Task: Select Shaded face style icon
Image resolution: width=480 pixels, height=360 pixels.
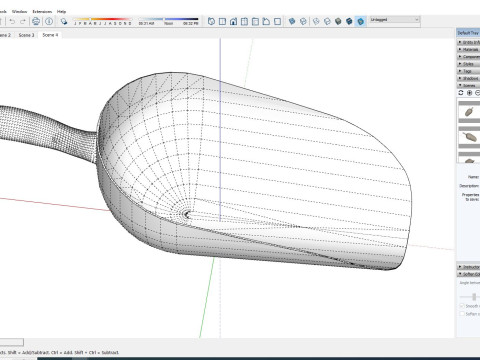Action: [x=338, y=22]
